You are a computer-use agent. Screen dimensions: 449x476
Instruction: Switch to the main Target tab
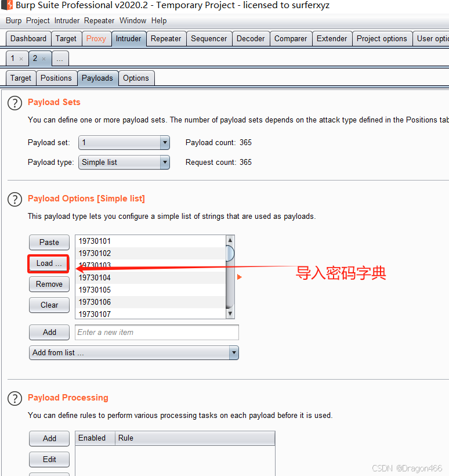click(66, 38)
